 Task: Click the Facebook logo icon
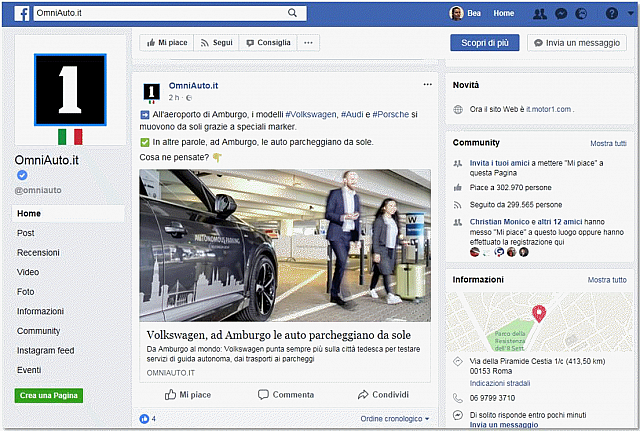point(22,13)
